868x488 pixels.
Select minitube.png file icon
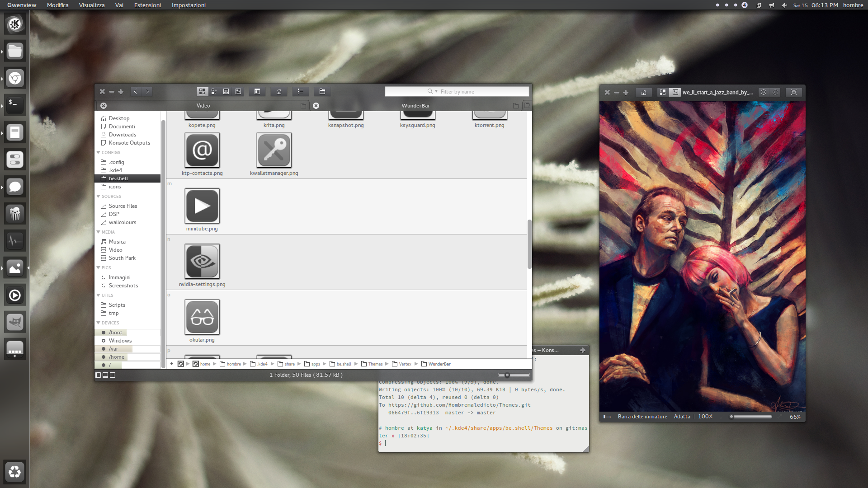tap(202, 206)
